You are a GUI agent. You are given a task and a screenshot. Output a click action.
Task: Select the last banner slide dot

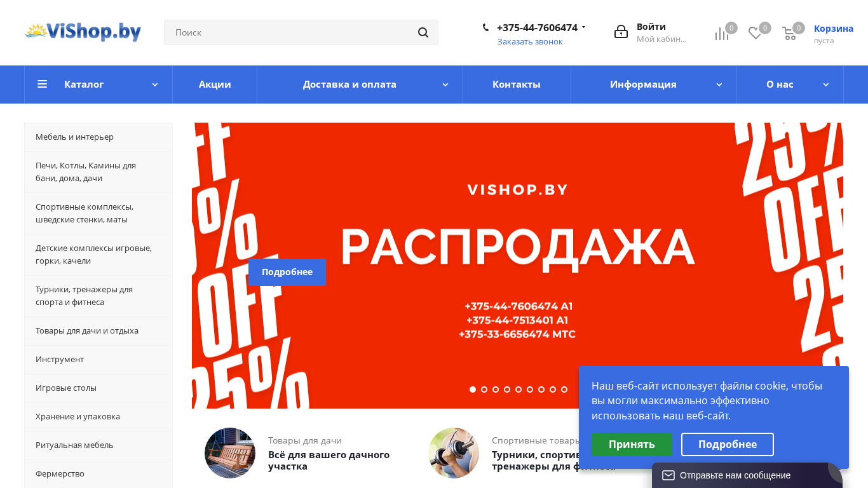coord(564,390)
